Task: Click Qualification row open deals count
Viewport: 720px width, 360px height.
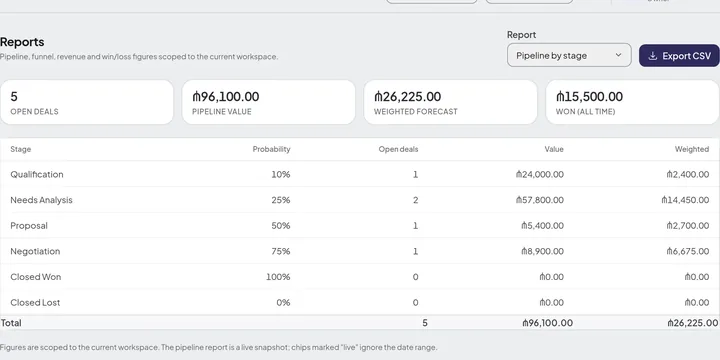Action: point(416,174)
